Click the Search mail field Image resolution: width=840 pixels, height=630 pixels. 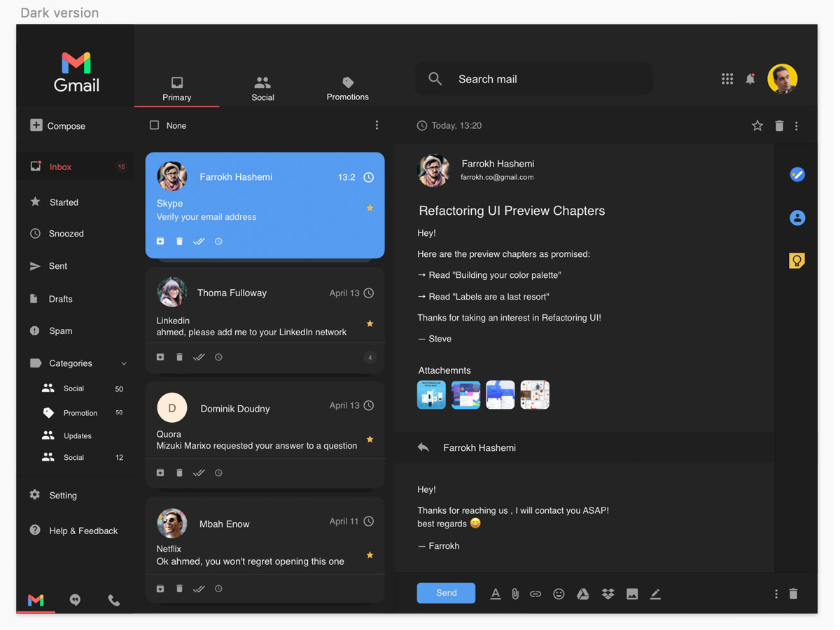tap(546, 79)
